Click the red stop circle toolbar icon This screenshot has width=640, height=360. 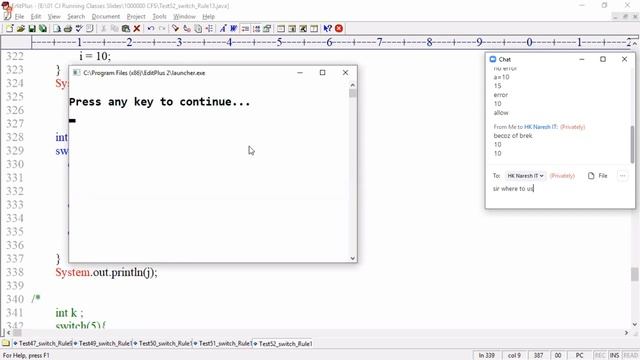[339, 29]
